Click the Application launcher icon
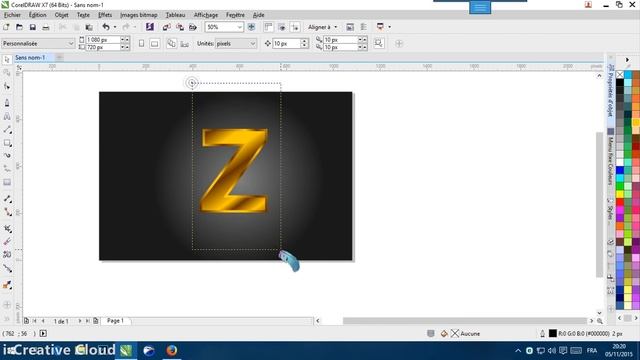640x360 pixels. coord(380,27)
